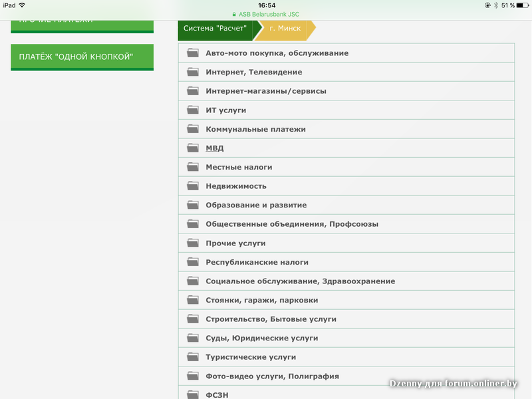532x399 pixels.
Task: Tap the battery indicator icon
Action: click(x=523, y=5)
